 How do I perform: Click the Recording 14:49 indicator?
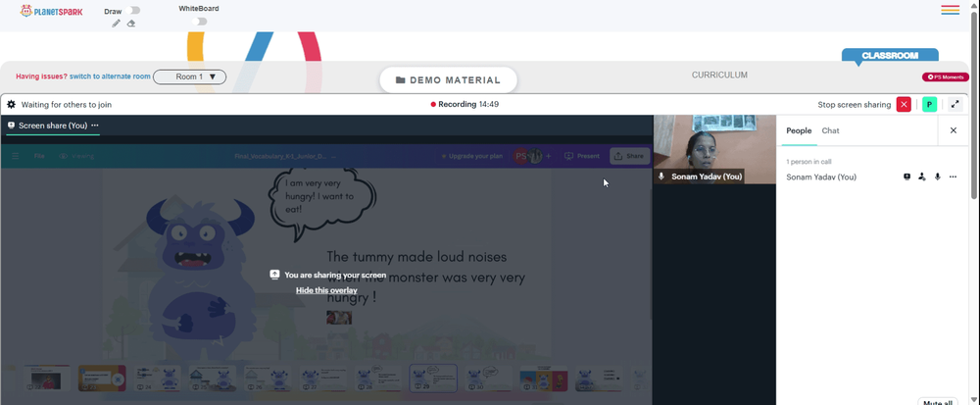coord(465,104)
